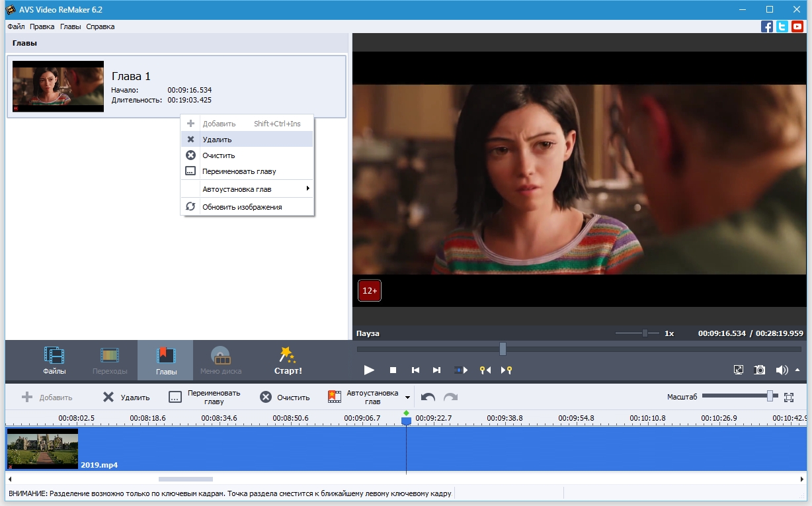
Task: Switch preview to full screen mode
Action: click(739, 370)
